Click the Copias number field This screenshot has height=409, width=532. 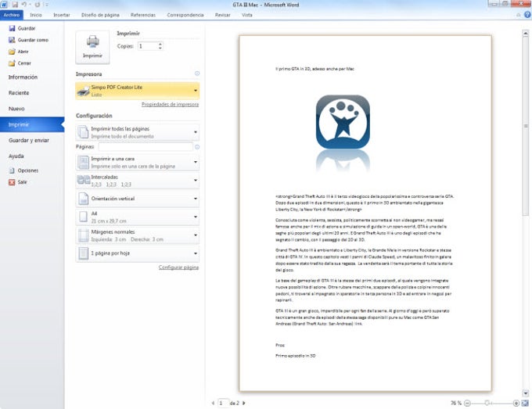[148, 46]
